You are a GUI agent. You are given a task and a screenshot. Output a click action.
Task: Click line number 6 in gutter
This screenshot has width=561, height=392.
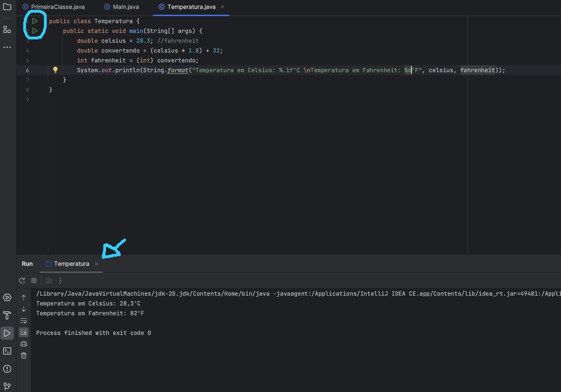pyautogui.click(x=27, y=70)
